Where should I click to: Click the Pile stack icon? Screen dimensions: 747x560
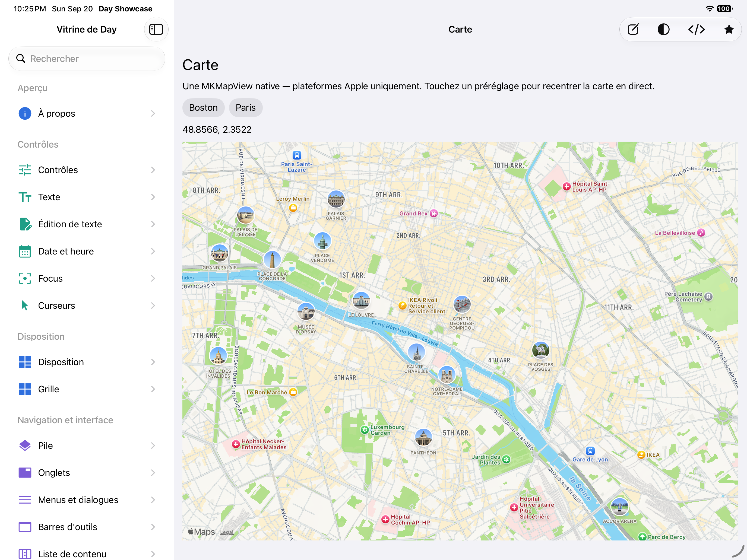pos(25,446)
